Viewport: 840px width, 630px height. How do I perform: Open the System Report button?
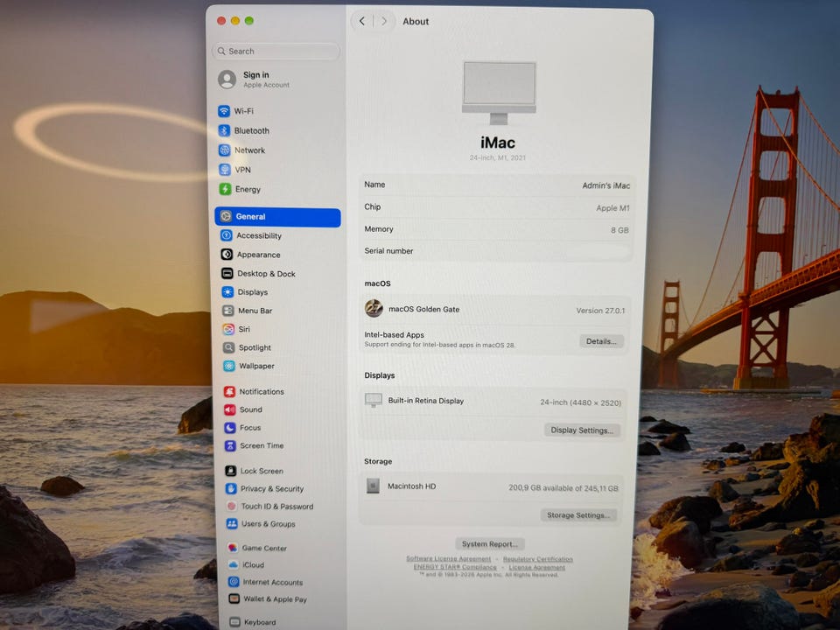click(490, 543)
